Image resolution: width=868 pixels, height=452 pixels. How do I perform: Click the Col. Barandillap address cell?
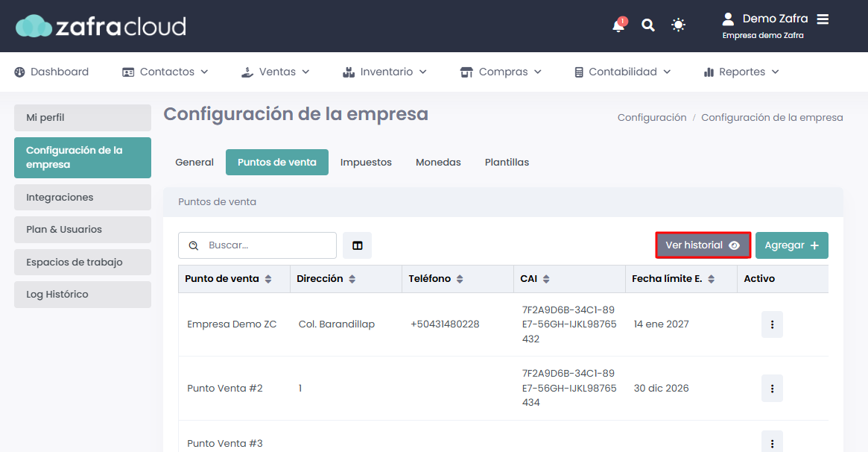[337, 324]
